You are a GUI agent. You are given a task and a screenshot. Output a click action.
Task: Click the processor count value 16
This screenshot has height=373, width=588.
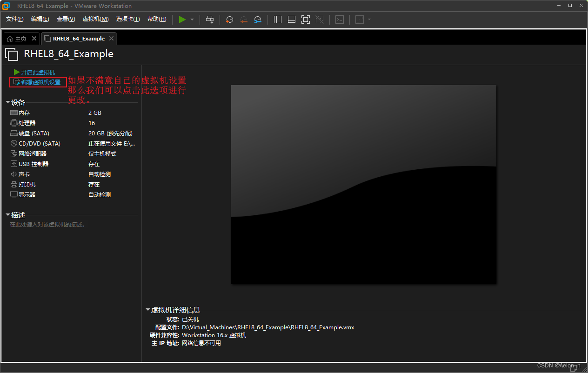click(92, 123)
